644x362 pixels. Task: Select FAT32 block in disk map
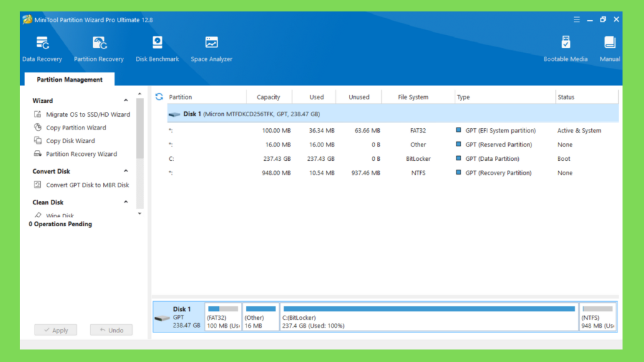223,317
